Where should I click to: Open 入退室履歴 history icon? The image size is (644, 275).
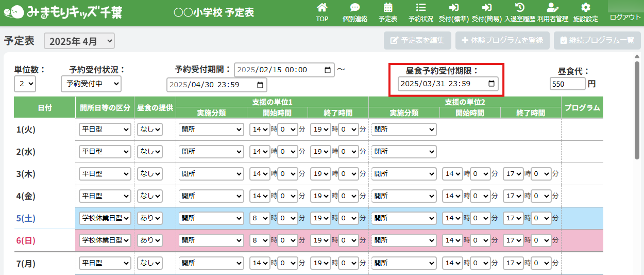click(x=520, y=8)
